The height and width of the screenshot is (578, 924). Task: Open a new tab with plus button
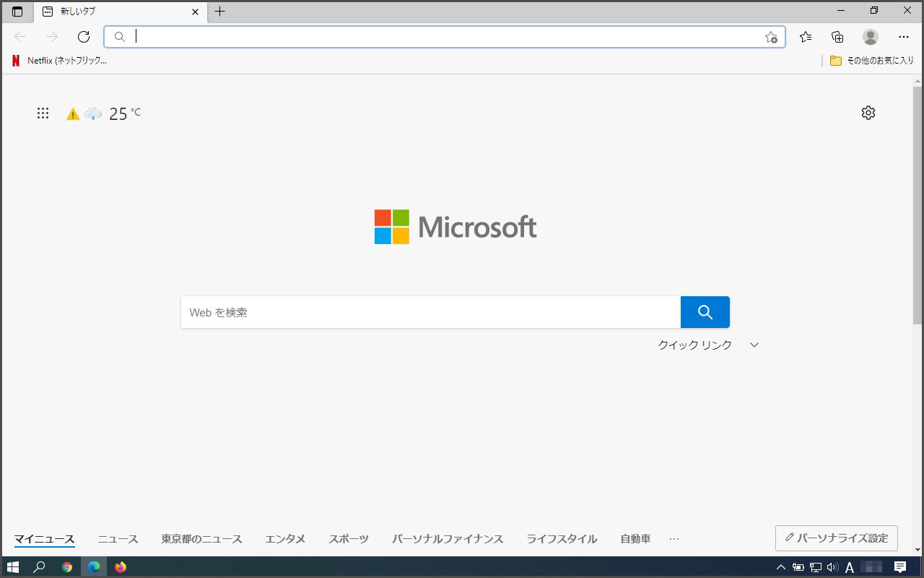tap(220, 12)
